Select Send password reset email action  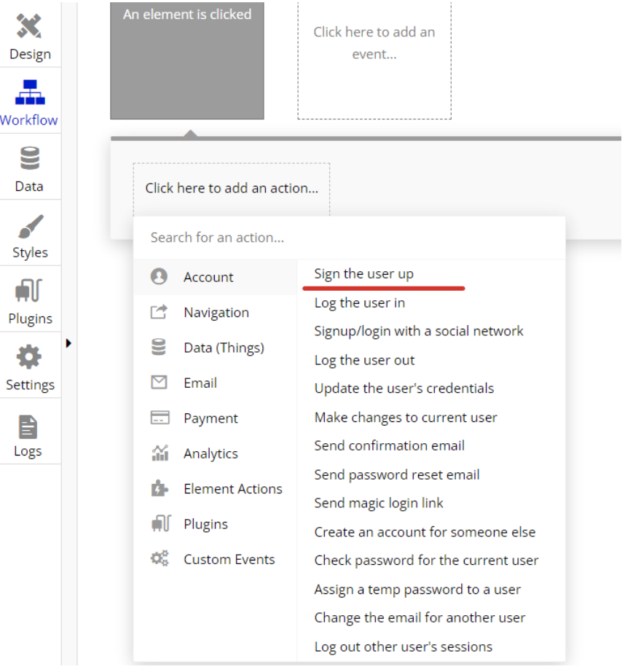(x=396, y=474)
